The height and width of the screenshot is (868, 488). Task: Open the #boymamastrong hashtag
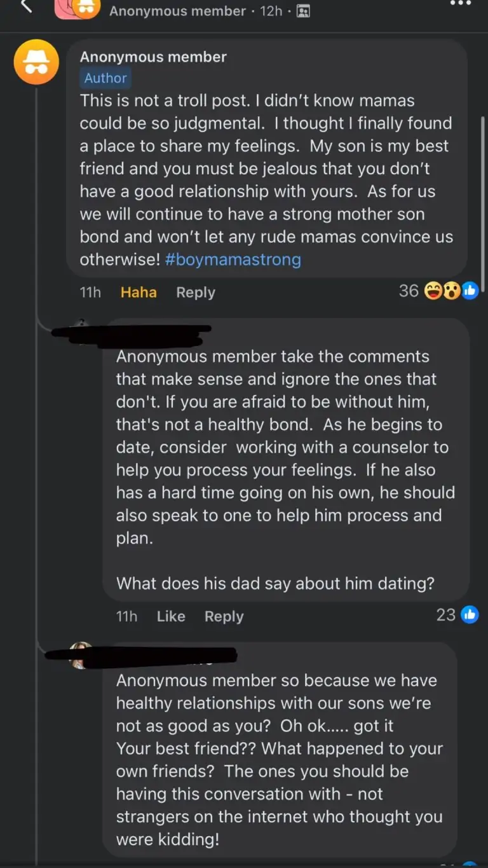click(233, 259)
